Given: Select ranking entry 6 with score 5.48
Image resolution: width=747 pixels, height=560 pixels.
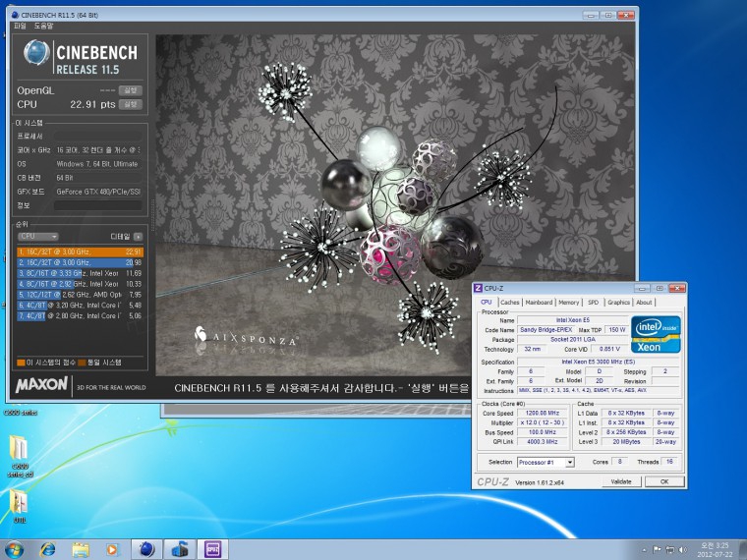Looking at the screenshot, I should click(80, 306).
